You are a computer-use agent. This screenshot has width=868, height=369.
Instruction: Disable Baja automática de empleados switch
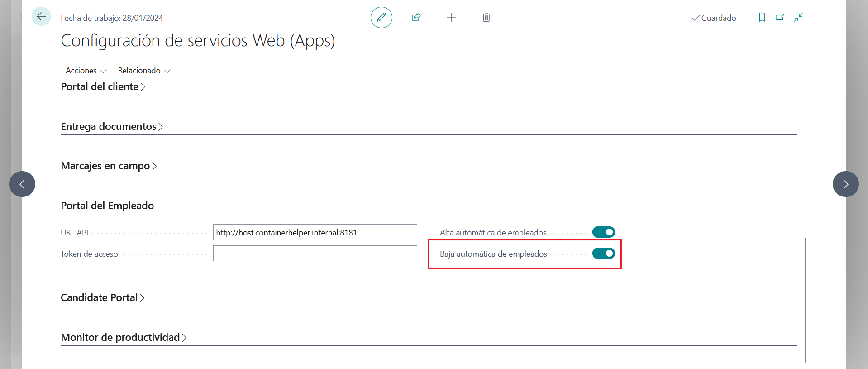[603, 254]
